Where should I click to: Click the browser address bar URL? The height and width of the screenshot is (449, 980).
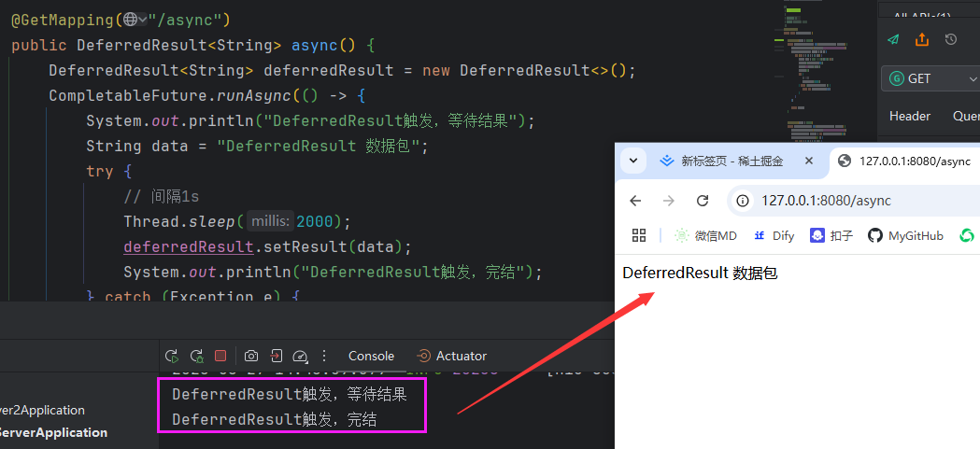[826, 201]
